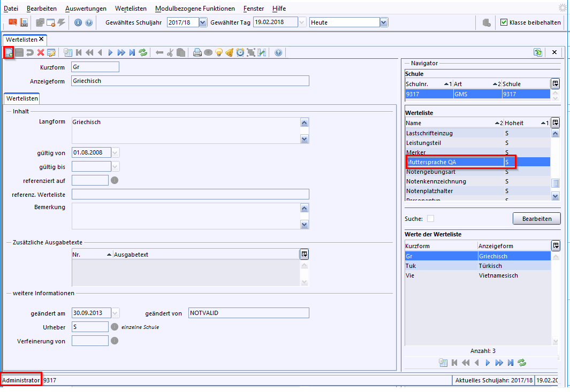Open the Auswertungen menu
The width and height of the screenshot is (570, 392).
click(86, 9)
